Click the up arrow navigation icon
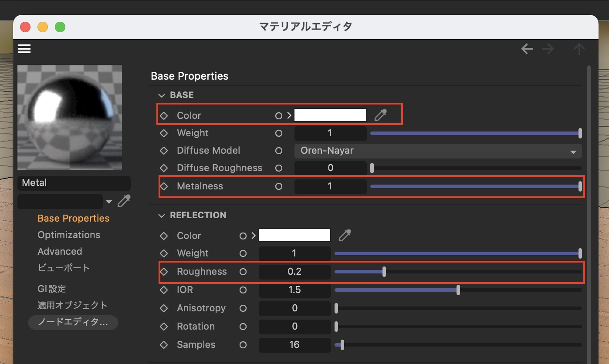Screen dimensions: 609x364 [579, 49]
